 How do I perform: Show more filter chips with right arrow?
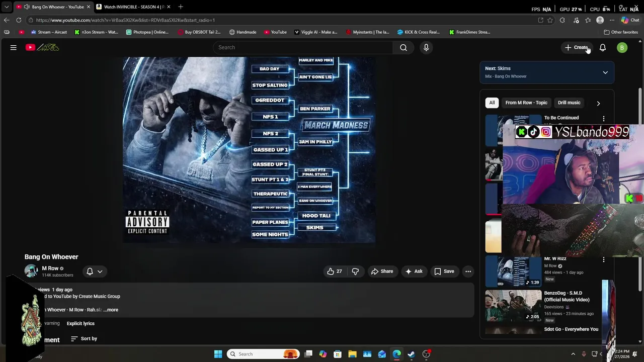tap(598, 103)
